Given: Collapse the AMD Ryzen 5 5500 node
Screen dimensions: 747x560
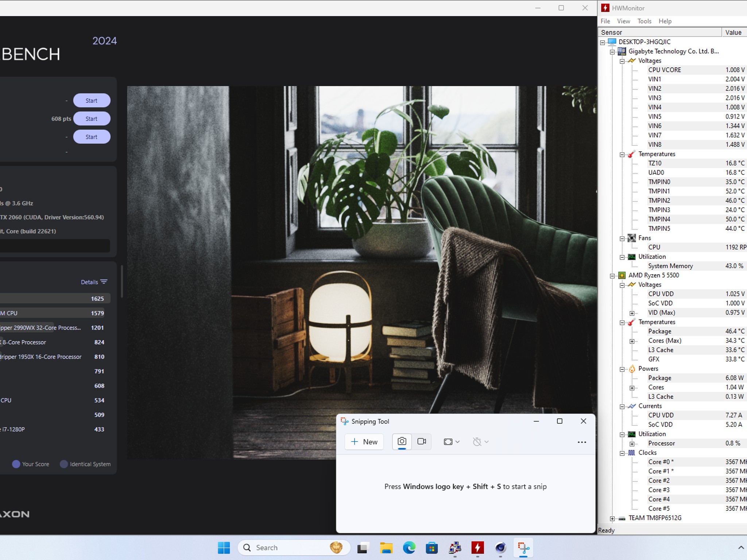Looking at the screenshot, I should [x=612, y=276].
